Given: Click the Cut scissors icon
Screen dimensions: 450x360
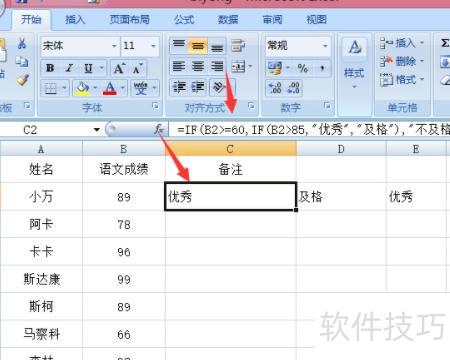Looking at the screenshot, I should (x=22, y=43).
